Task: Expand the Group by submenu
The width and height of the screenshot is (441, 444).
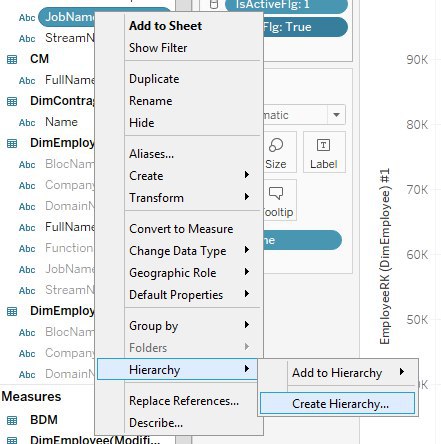Action: pyautogui.click(x=192, y=326)
